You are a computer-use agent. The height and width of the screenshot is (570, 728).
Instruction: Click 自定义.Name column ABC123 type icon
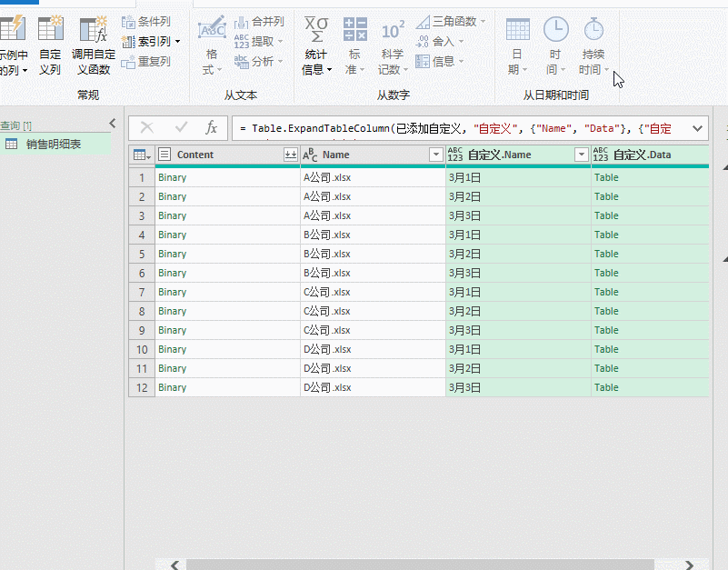pyautogui.click(x=455, y=155)
